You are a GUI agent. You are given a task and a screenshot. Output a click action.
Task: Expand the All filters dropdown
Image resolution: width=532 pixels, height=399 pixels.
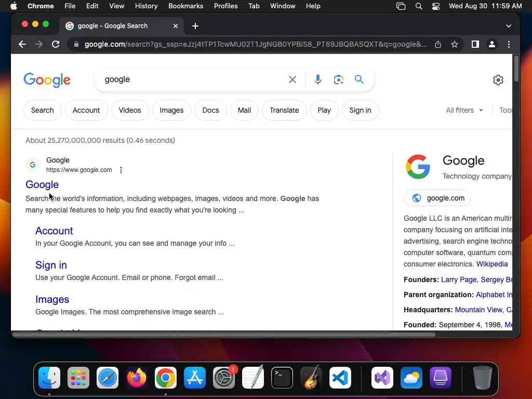point(464,110)
